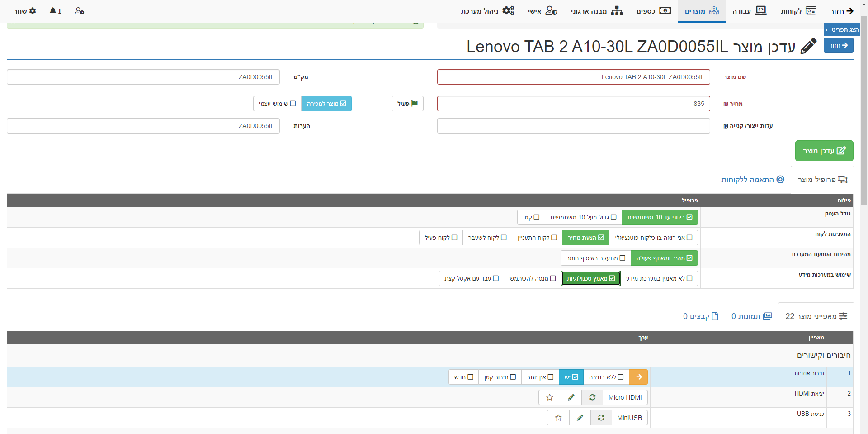
Task: Click the green עדכן מוצר update button
Action: (x=824, y=151)
